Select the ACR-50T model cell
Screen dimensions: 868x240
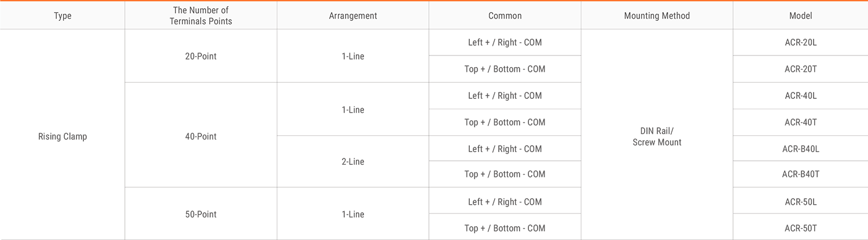800,227
